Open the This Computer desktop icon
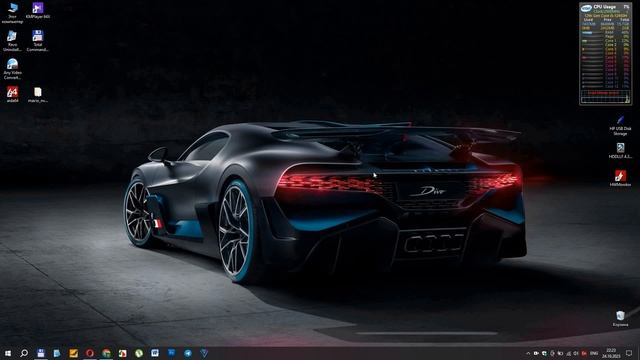 [13, 13]
